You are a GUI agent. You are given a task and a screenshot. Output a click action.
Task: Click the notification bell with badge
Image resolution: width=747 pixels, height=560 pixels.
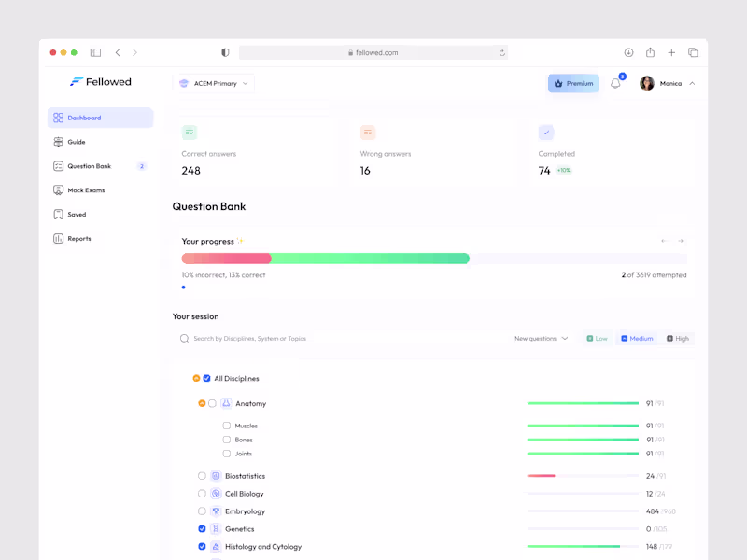616,83
